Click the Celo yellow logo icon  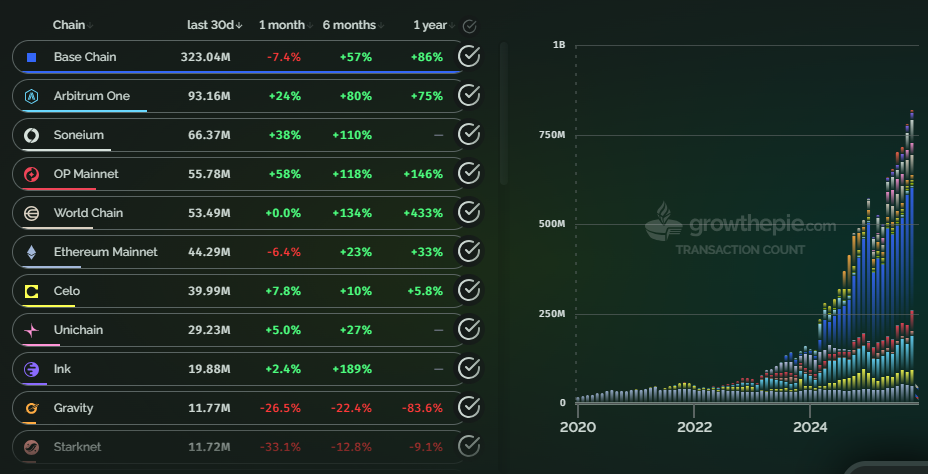click(31, 291)
